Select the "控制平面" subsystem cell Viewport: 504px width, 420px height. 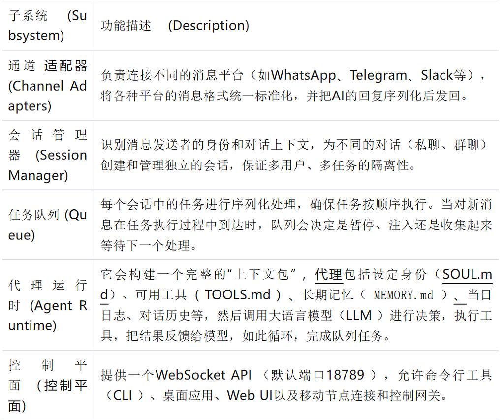point(47,386)
